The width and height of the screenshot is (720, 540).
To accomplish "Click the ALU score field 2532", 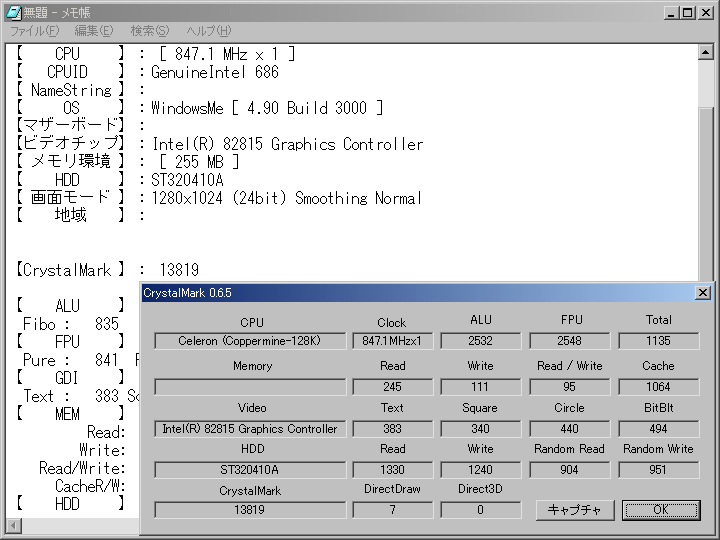I will (x=480, y=341).
